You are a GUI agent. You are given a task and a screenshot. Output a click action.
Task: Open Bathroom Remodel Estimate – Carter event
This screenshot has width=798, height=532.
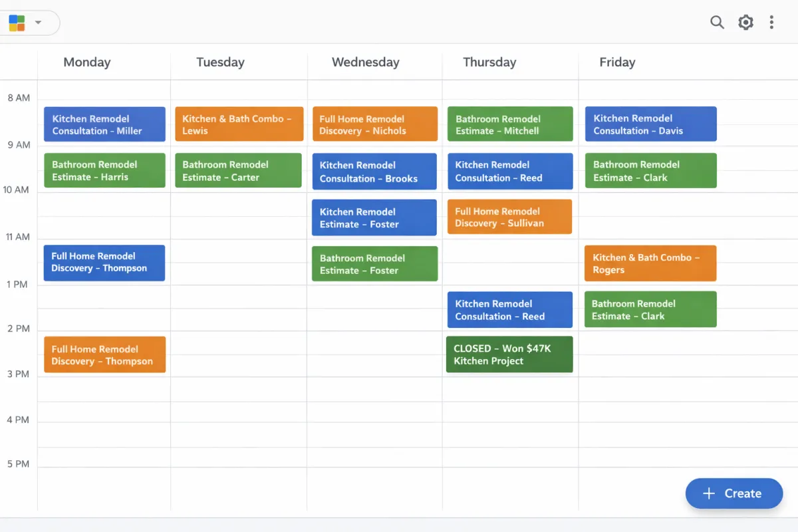pos(238,170)
